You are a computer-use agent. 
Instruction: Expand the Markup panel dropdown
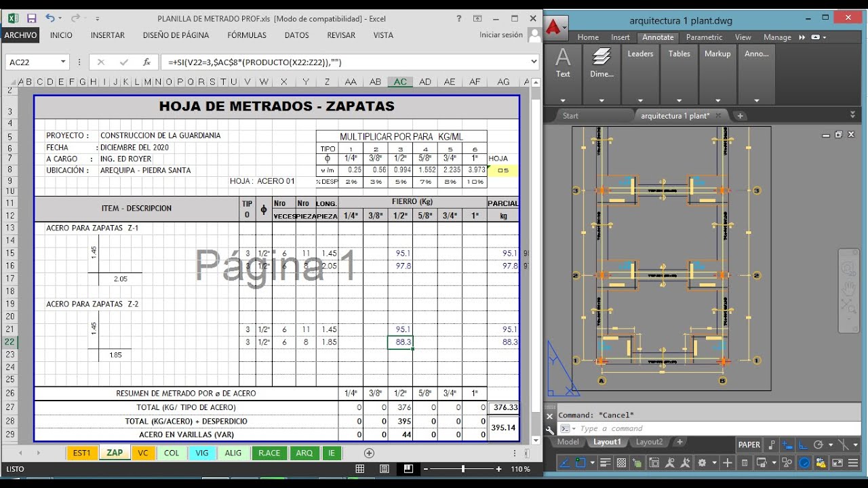tap(717, 100)
